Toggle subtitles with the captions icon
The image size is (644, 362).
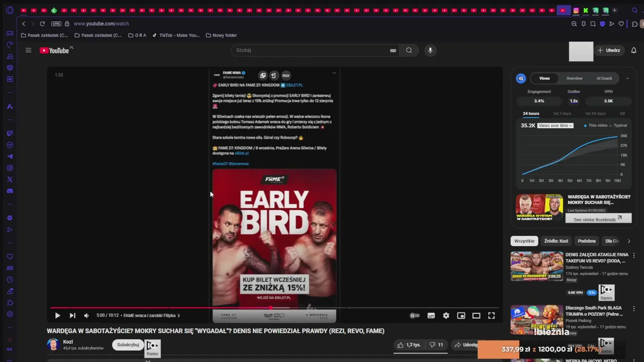click(431, 316)
